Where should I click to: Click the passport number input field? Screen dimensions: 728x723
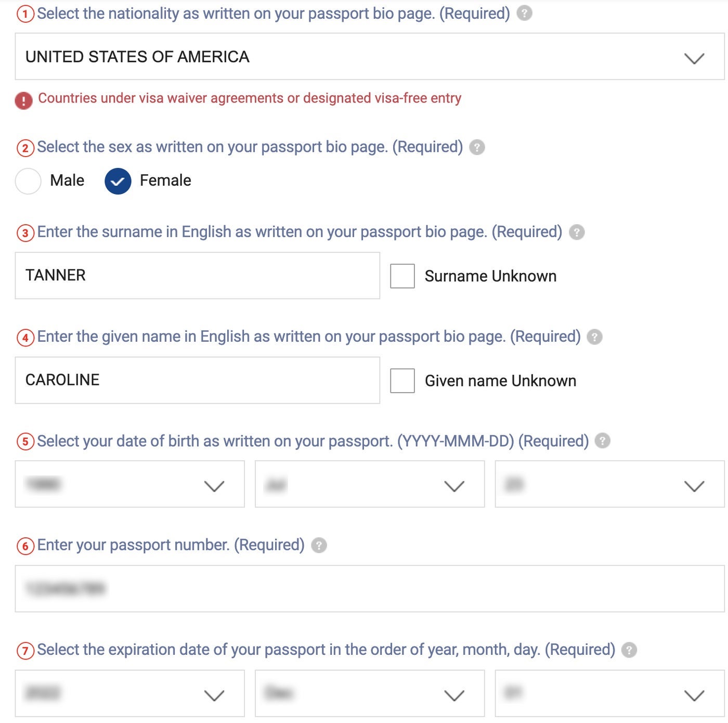coord(369,589)
